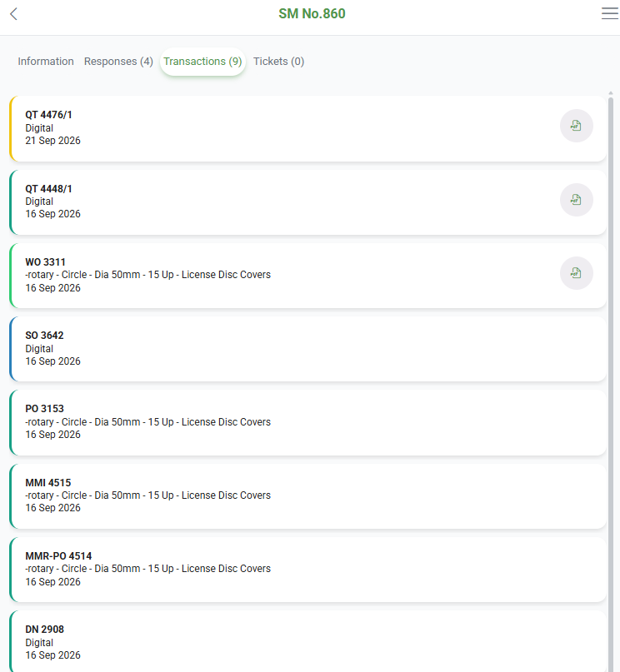Viewport: 620px width, 672px height.
Task: Click Digital label under DN 2908
Action: pos(39,643)
